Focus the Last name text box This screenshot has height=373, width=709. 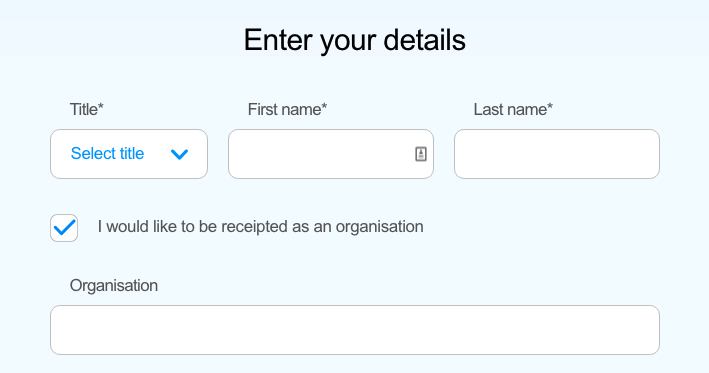pyautogui.click(x=557, y=154)
